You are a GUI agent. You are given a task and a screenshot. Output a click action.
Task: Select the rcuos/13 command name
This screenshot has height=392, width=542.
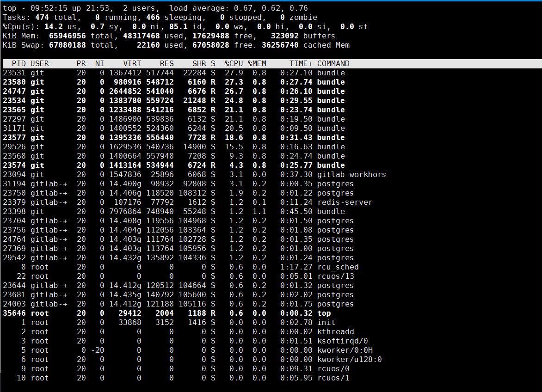tap(336, 276)
